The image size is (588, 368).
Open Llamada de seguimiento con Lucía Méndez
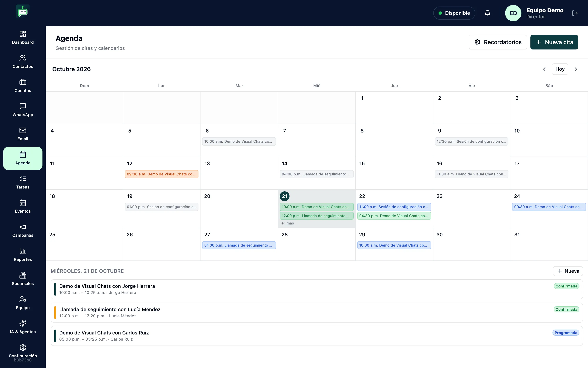click(317, 313)
